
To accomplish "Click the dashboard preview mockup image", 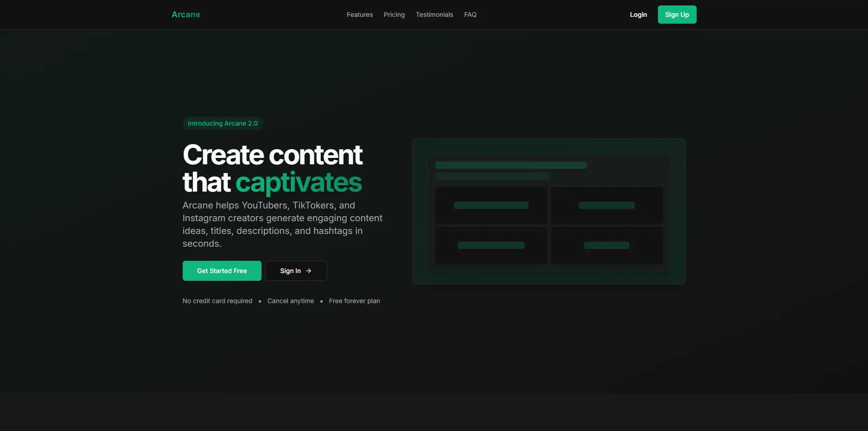I will pyautogui.click(x=549, y=212).
